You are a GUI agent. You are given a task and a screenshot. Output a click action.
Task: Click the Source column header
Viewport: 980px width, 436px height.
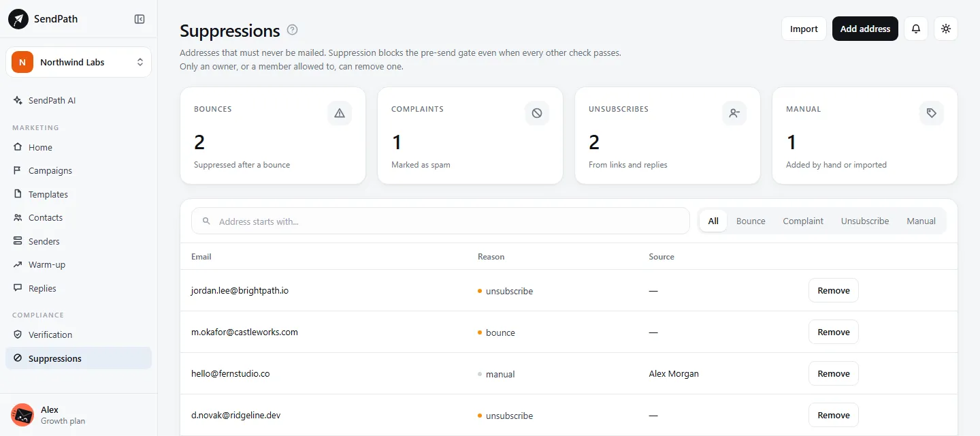pyautogui.click(x=661, y=257)
